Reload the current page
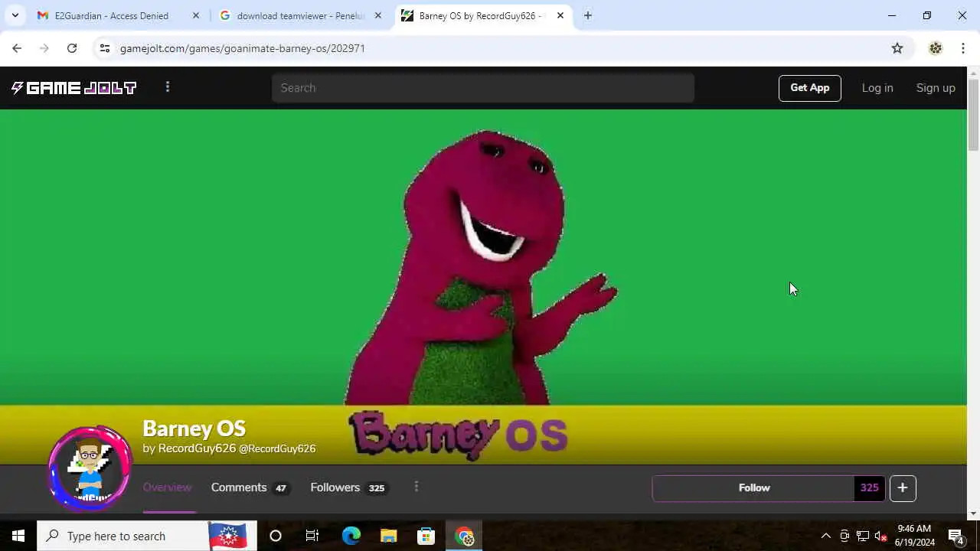 [72, 48]
